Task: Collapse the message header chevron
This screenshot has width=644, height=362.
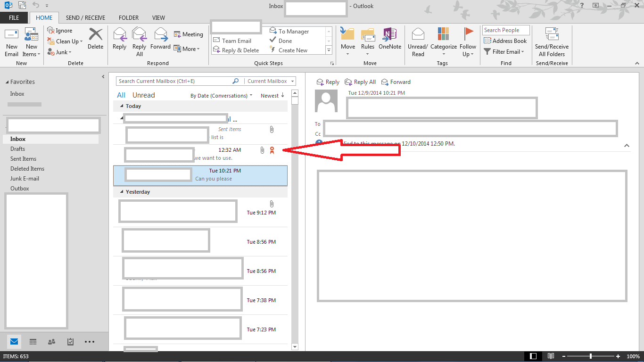Action: click(x=627, y=146)
